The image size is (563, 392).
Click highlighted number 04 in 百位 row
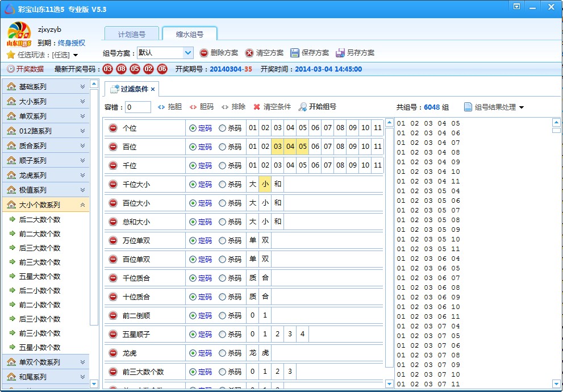click(x=290, y=147)
